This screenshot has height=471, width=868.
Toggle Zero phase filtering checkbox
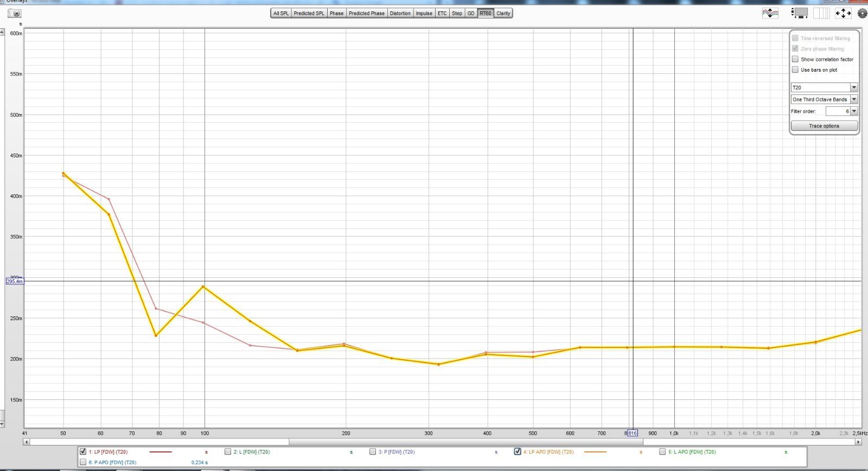[x=795, y=48]
